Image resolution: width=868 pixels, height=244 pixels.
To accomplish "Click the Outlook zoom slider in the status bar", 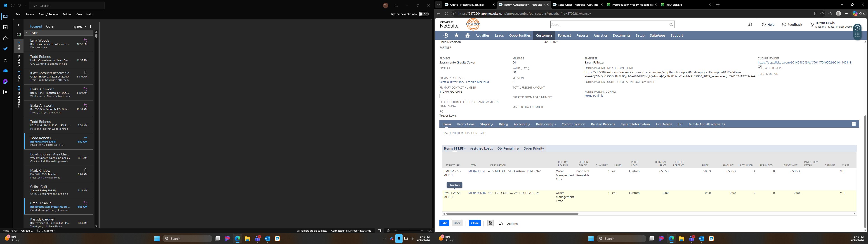I will coord(409,231).
